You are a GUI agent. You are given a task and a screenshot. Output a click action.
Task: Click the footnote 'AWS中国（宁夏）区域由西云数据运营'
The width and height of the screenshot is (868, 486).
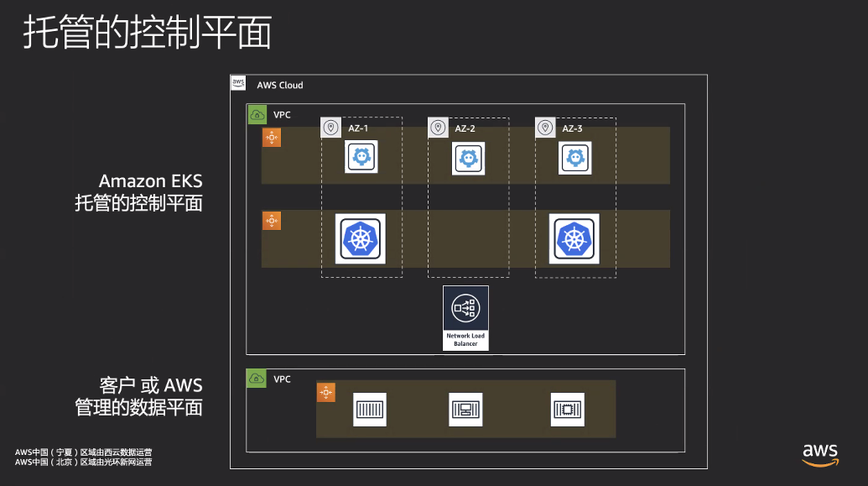84,452
